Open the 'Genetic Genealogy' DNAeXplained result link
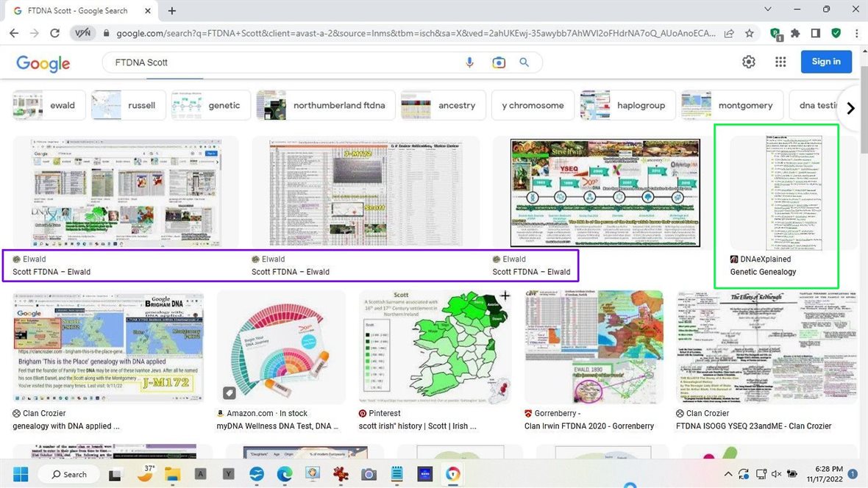The width and height of the screenshot is (868, 488). click(763, 272)
